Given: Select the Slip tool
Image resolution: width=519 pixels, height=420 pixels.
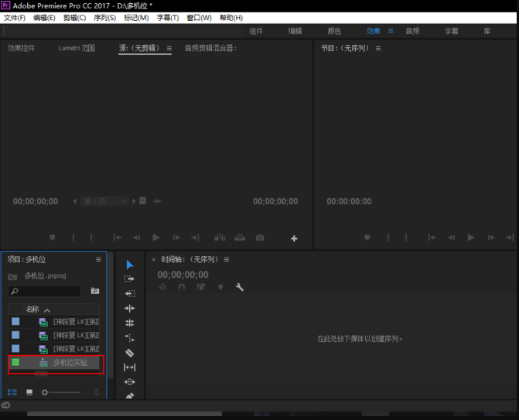Looking at the screenshot, I should (x=129, y=367).
